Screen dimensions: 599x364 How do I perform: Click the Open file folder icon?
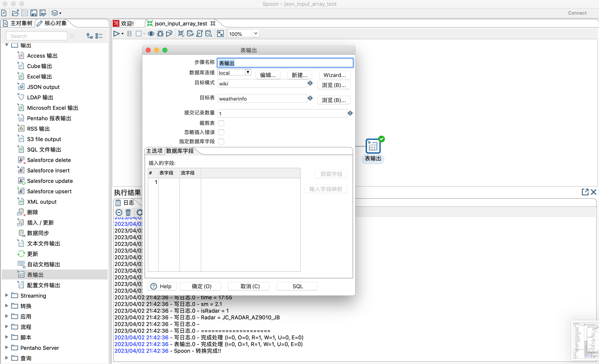tap(15, 13)
